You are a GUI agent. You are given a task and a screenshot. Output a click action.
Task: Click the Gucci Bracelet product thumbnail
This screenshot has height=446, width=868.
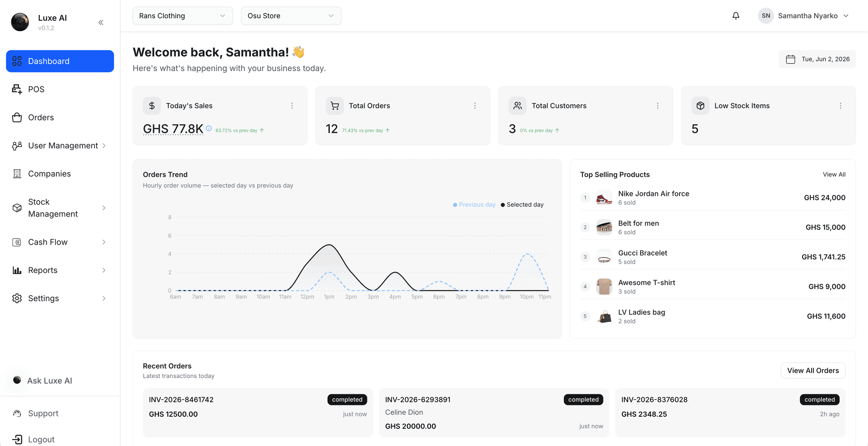(x=604, y=257)
